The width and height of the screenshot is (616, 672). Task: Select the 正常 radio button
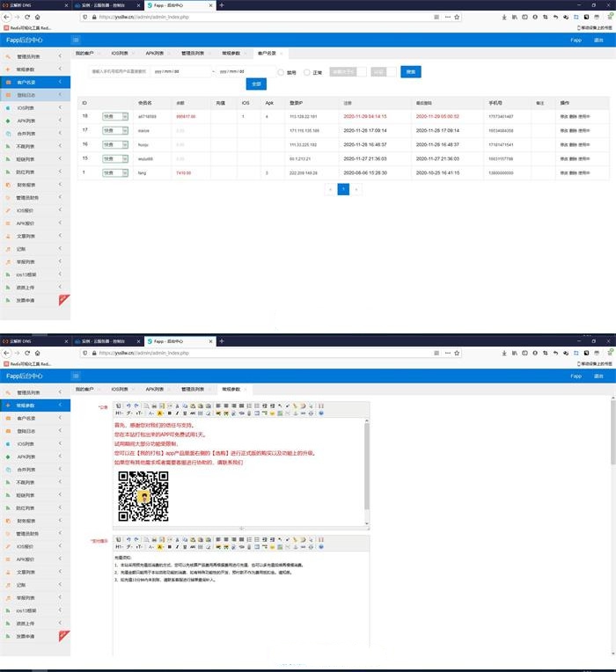click(307, 72)
